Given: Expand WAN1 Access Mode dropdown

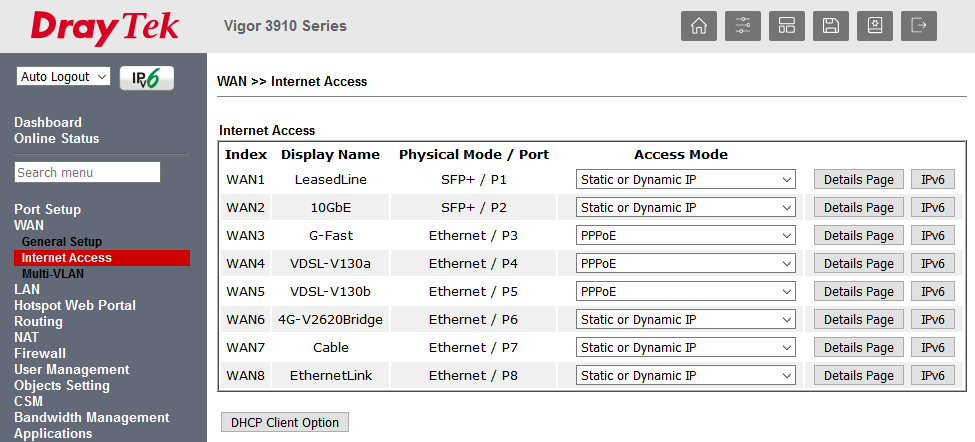Looking at the screenshot, I should tap(685, 180).
